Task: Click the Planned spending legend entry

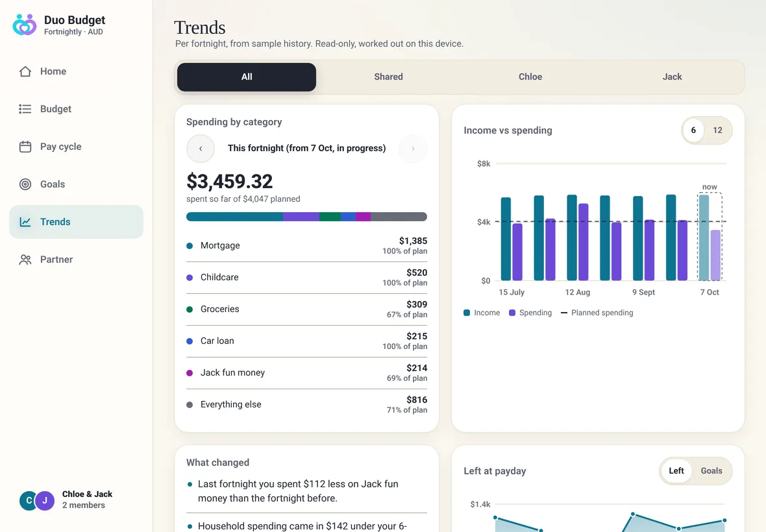Action: (x=597, y=313)
